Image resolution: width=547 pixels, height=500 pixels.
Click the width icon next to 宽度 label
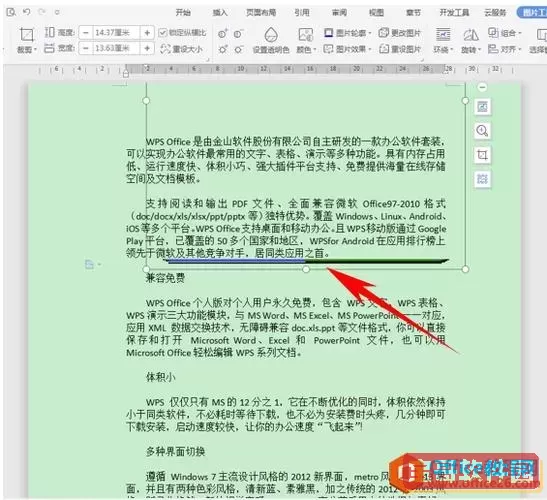[50, 48]
